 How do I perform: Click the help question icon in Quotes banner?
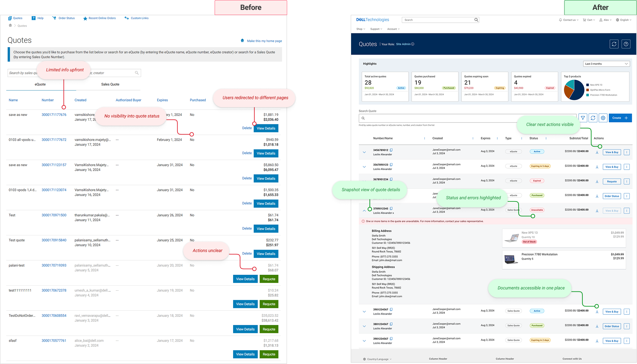point(626,44)
